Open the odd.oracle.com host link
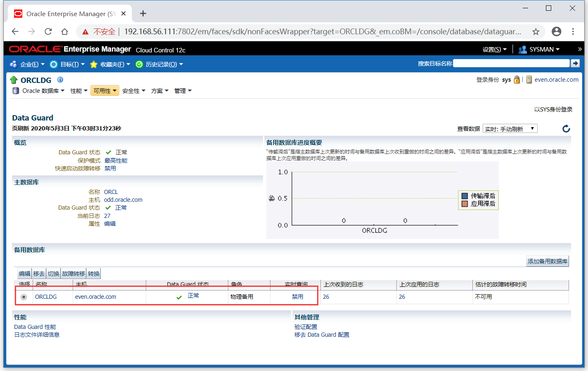This screenshot has height=371, width=588. 123,200
